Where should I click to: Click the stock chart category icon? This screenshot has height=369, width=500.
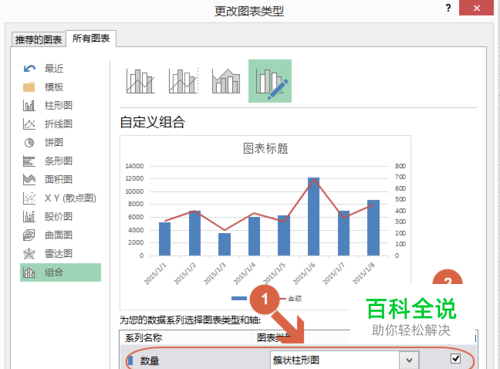tap(29, 216)
